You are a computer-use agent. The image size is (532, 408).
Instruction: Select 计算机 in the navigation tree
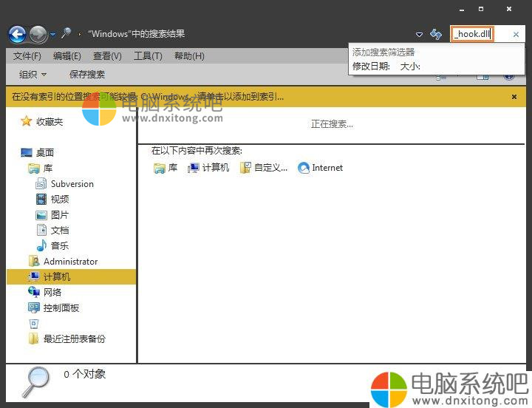(71, 276)
